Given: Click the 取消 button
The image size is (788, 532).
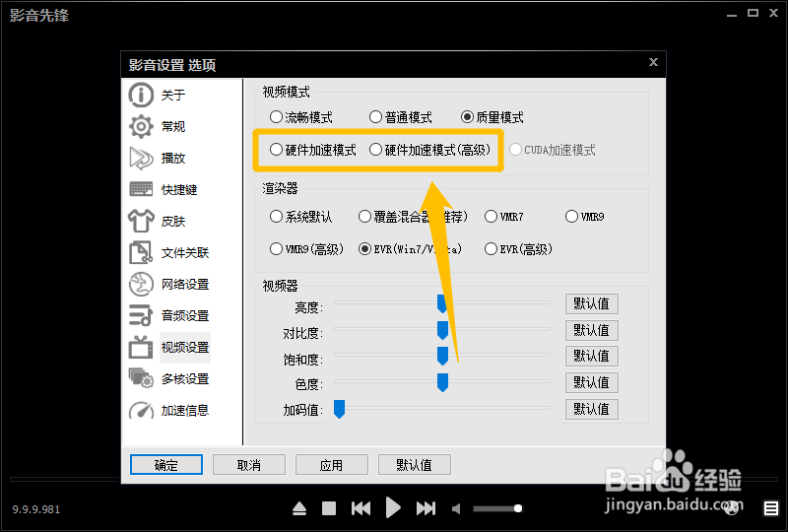Looking at the screenshot, I should (x=249, y=465).
